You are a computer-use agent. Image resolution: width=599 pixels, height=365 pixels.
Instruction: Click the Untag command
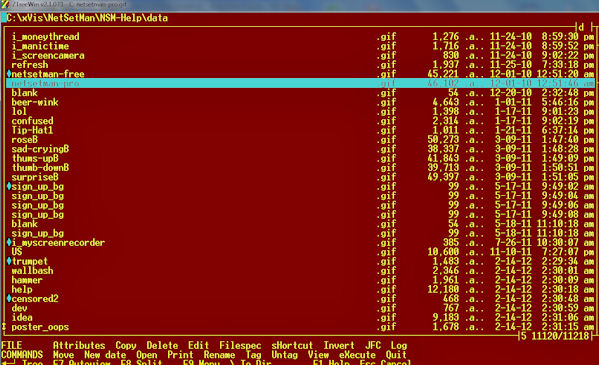pyautogui.click(x=285, y=355)
